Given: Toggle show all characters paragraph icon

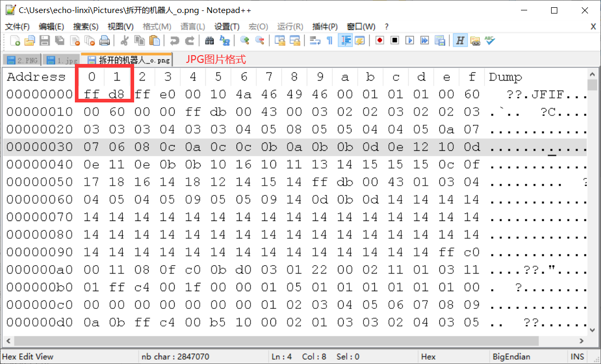Looking at the screenshot, I should coord(330,41).
